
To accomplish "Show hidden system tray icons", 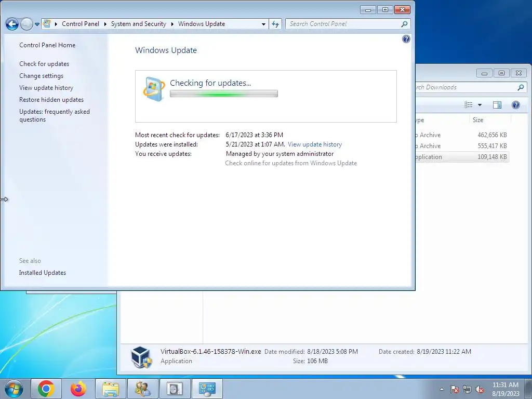I will click(x=442, y=389).
